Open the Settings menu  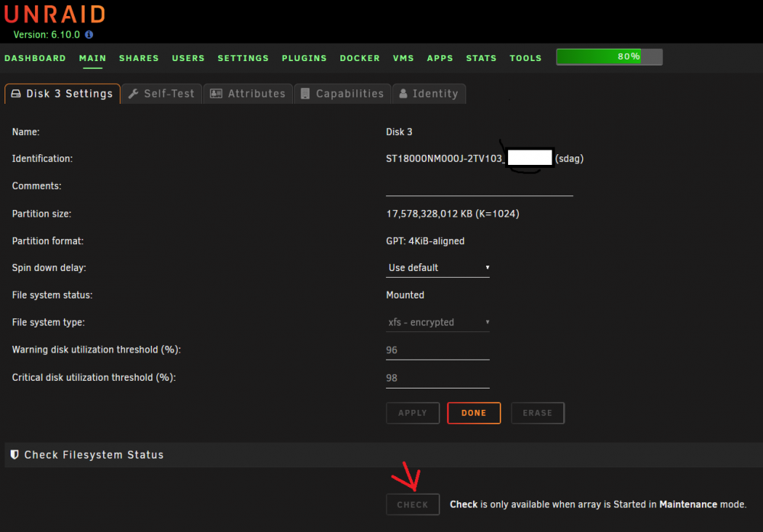click(x=243, y=58)
